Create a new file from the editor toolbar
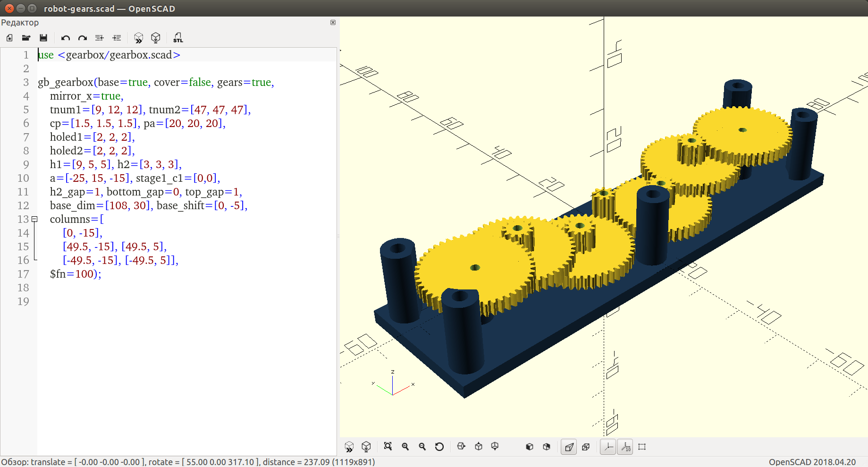868x467 pixels. point(9,38)
